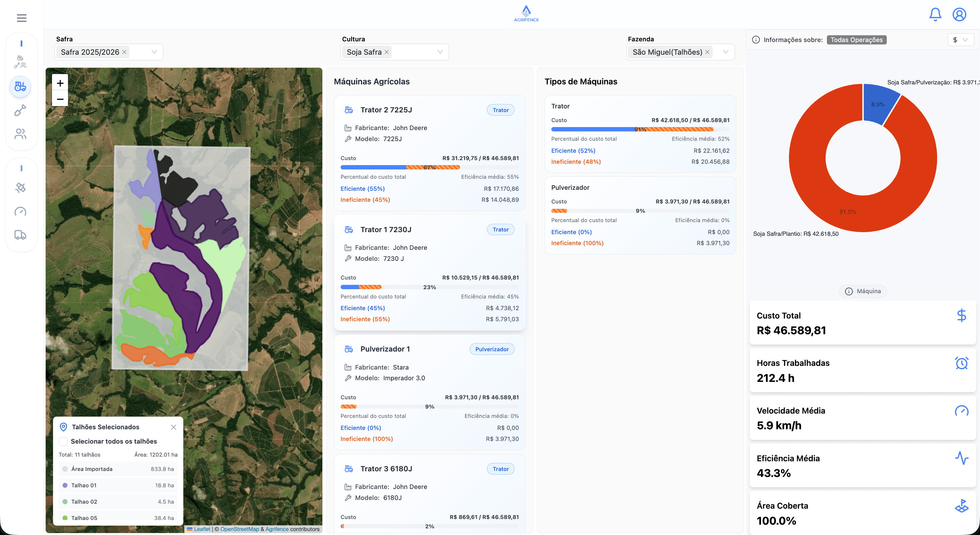Image resolution: width=980 pixels, height=535 pixels.
Task: Open the operators people sidebar icon
Action: (20, 134)
